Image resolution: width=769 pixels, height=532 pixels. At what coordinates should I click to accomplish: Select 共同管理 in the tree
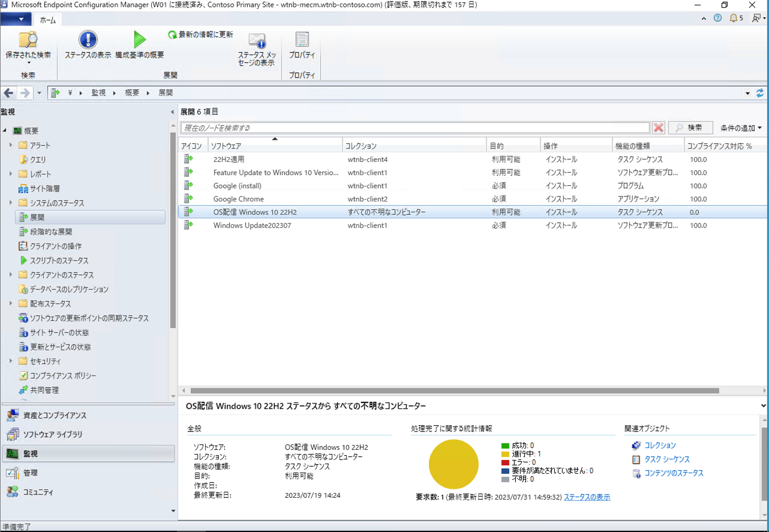44,390
